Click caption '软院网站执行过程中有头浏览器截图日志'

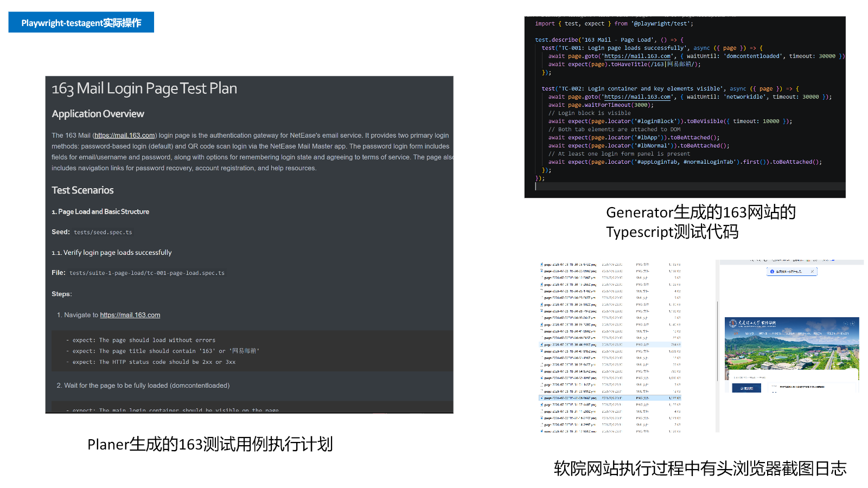click(700, 468)
